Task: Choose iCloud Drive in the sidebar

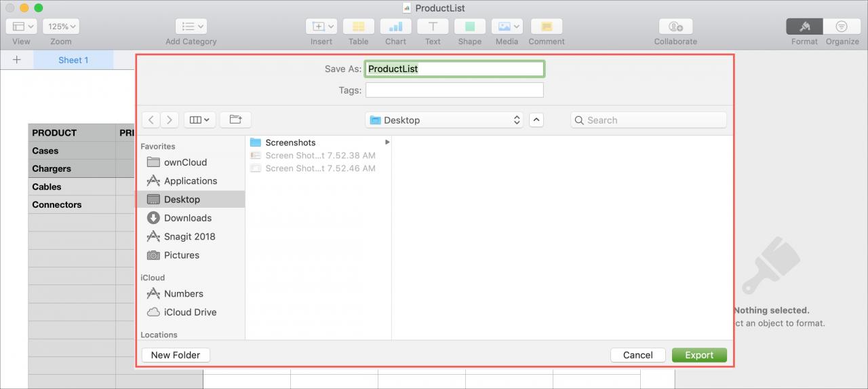Action: [x=191, y=312]
